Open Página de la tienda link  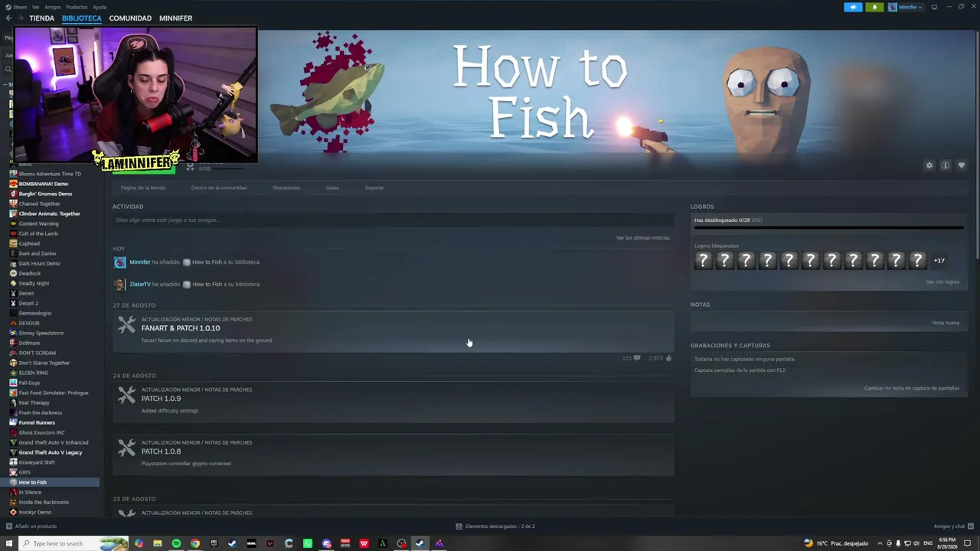pyautogui.click(x=142, y=187)
